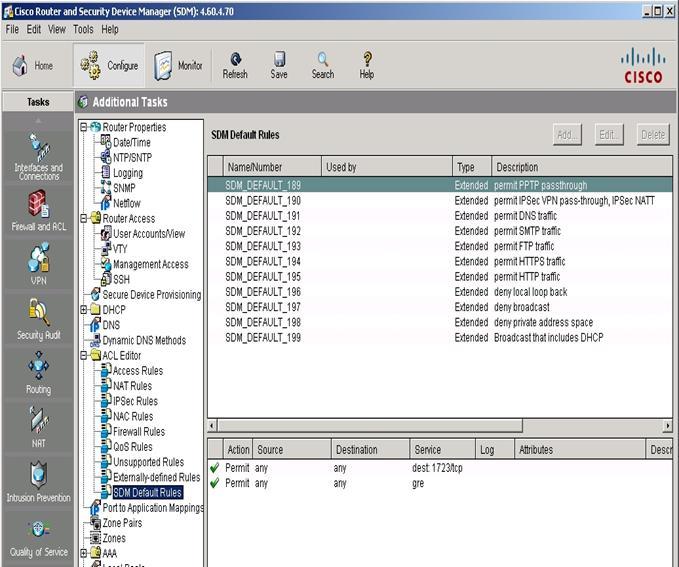This screenshot has height=567, width=679.
Task: Click the tasks panel scroll up arrow
Action: tap(38, 121)
